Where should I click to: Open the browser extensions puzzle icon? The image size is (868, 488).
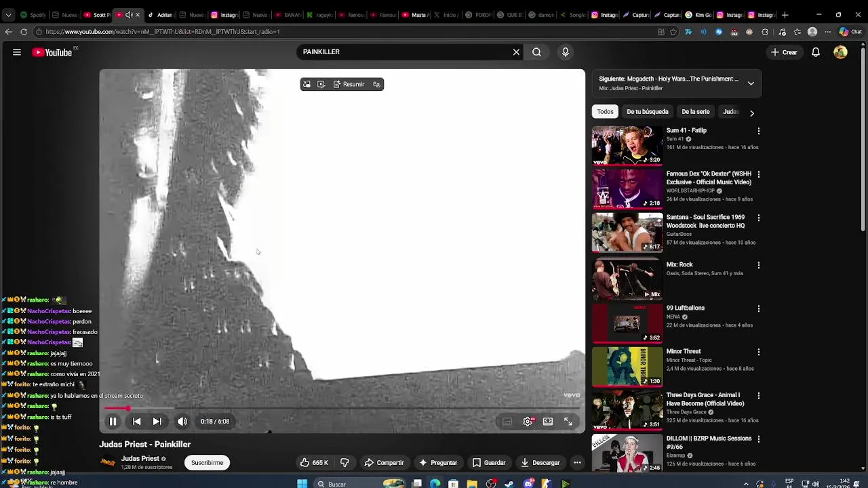tap(765, 32)
